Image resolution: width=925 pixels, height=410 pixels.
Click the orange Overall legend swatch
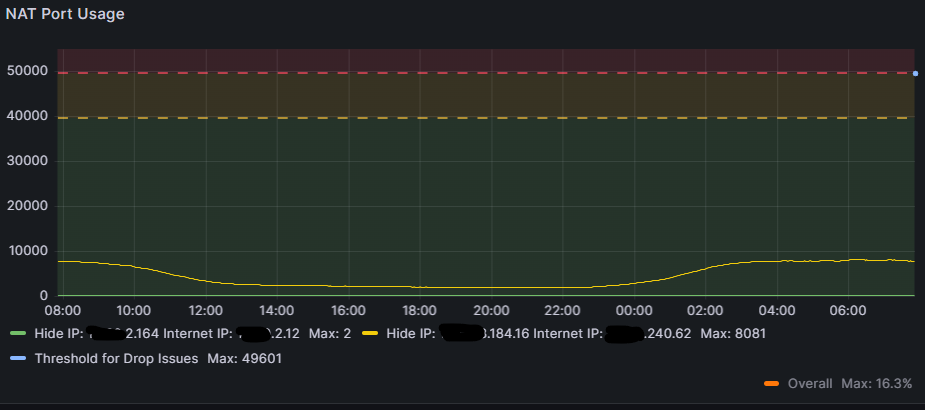[770, 384]
